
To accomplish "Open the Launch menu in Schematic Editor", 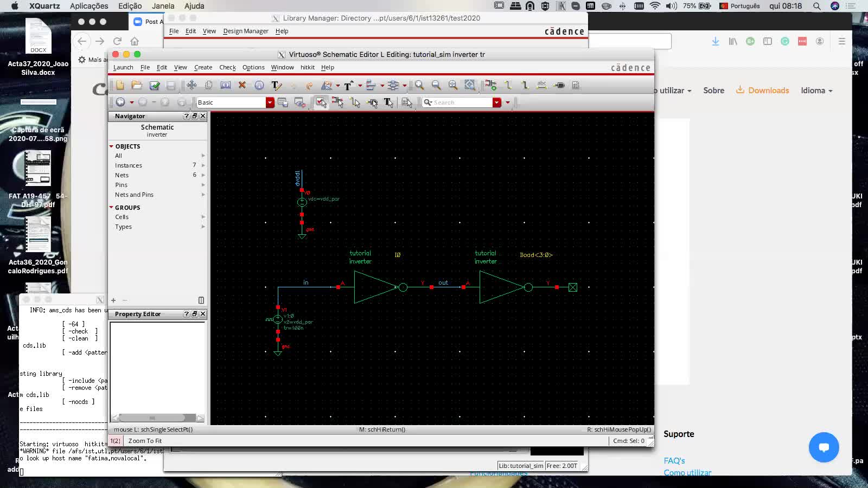I will [x=123, y=67].
